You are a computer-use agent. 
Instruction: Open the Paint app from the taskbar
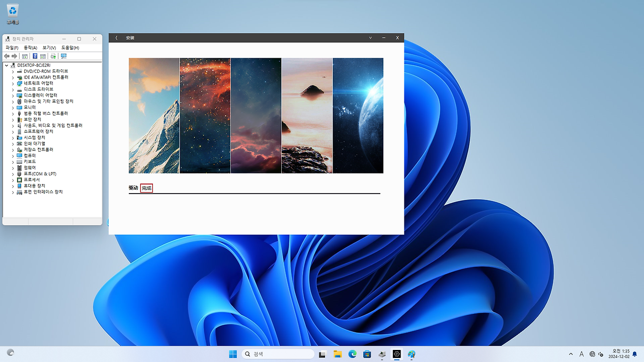click(412, 354)
